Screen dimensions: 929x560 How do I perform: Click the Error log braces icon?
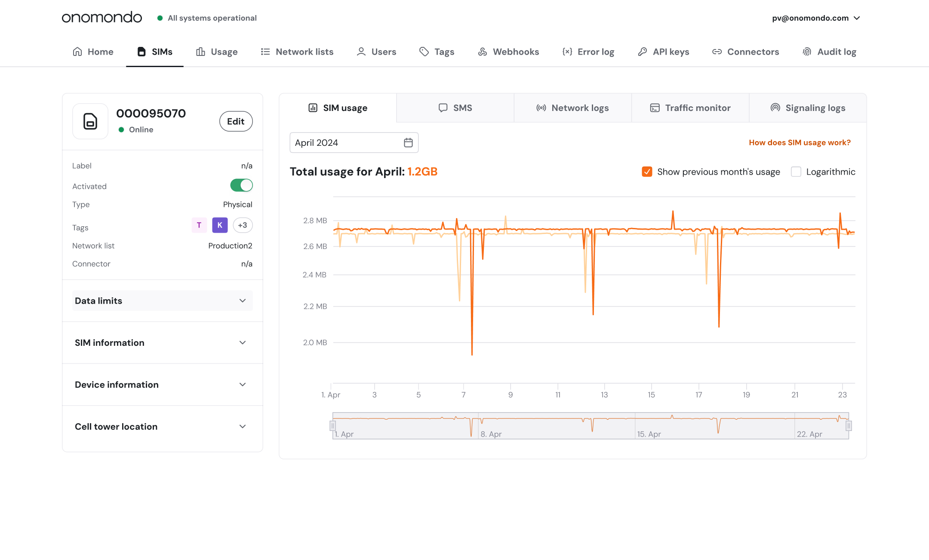tap(567, 52)
